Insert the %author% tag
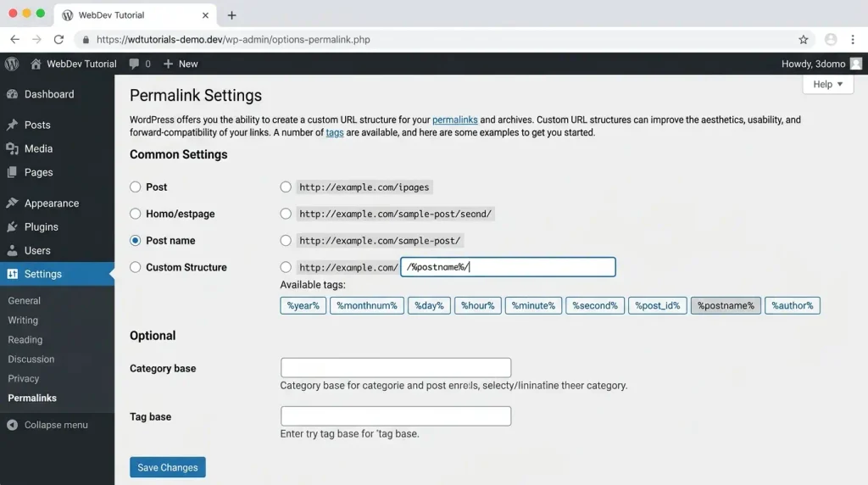 coord(793,305)
